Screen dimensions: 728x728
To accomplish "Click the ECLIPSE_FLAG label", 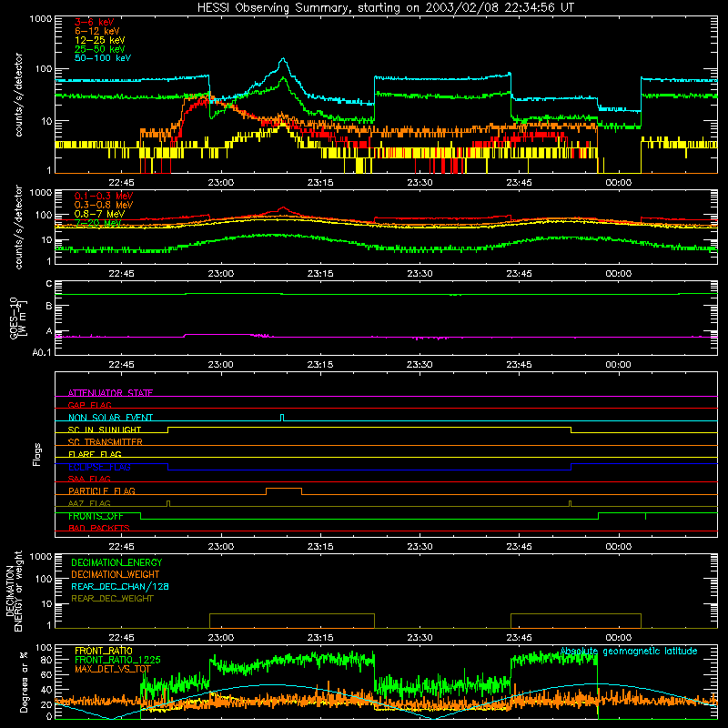I will pyautogui.click(x=99, y=467).
